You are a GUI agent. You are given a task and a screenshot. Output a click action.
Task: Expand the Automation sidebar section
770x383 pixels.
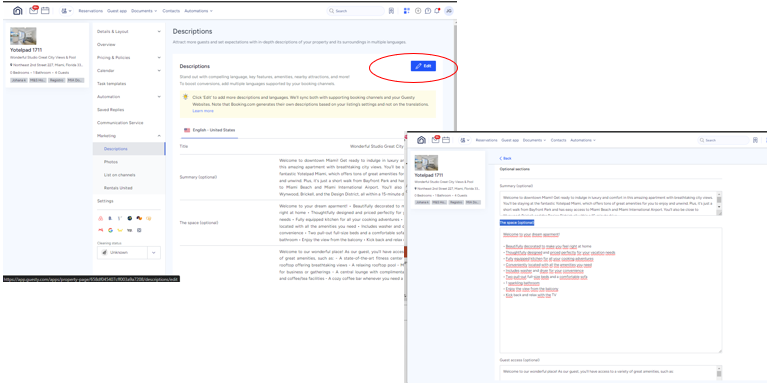(129, 97)
